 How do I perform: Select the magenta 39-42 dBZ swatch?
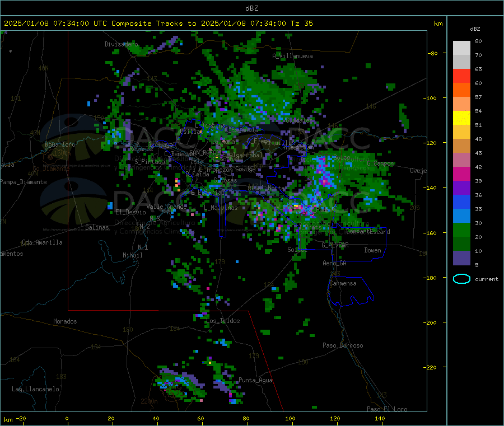[x=461, y=174]
